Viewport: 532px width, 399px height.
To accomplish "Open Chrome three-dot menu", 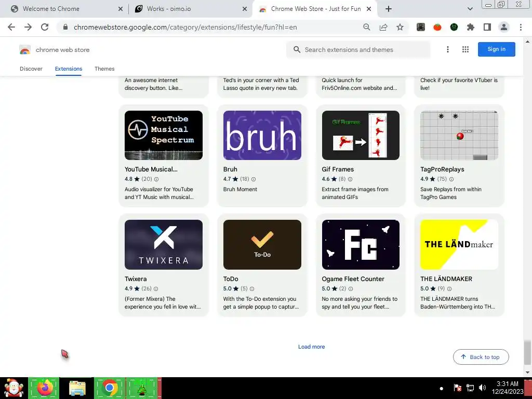I will [521, 27].
